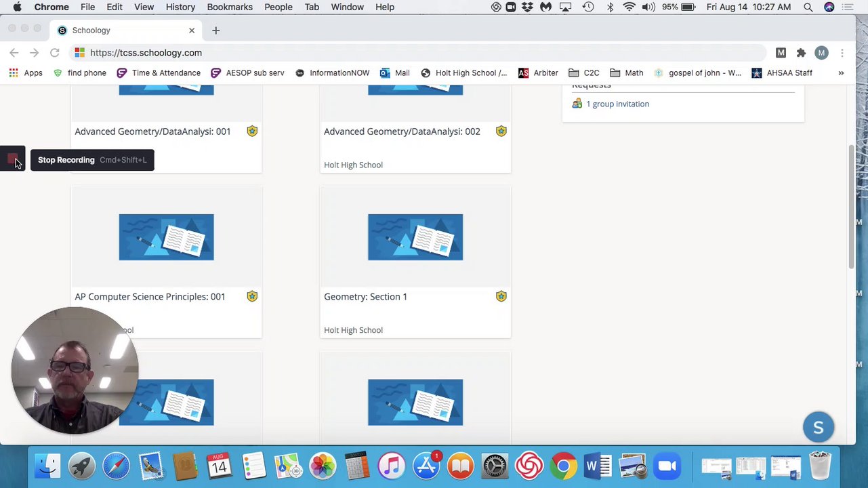The image size is (868, 488).
Task: Open the View menu
Action: [x=144, y=7]
